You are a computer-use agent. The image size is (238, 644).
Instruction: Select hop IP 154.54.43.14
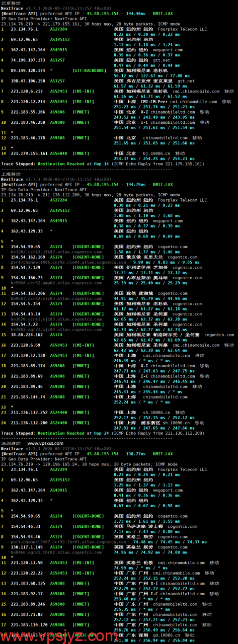pyautogui.click(x=27, y=314)
